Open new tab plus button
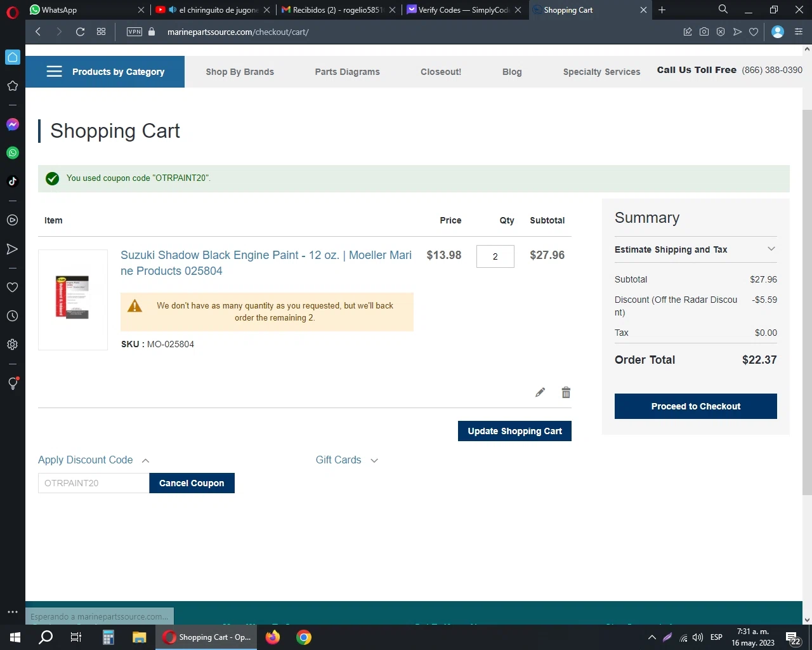Viewport: 812px width, 650px height. (662, 10)
